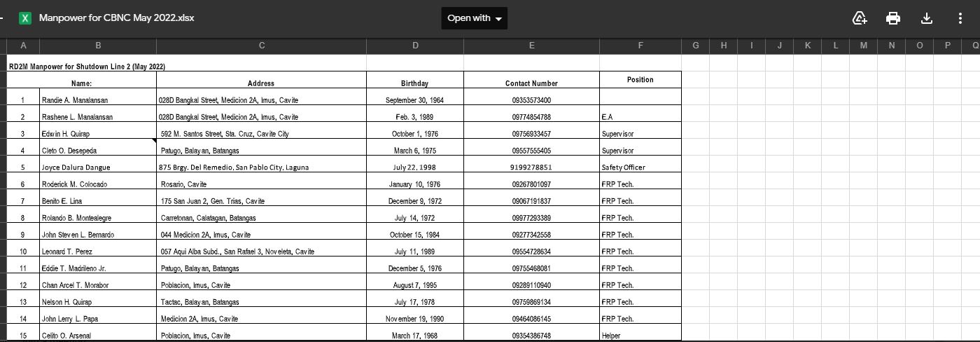Screen dimensions: 980x342
Task: Click the RD2M Manpower for Shutdown title cell
Action: pyautogui.click(x=86, y=67)
